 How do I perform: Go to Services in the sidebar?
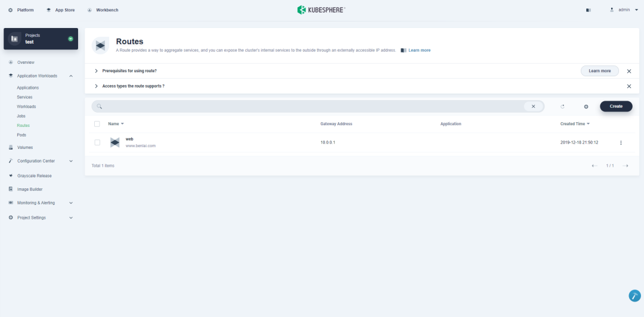[x=24, y=97]
